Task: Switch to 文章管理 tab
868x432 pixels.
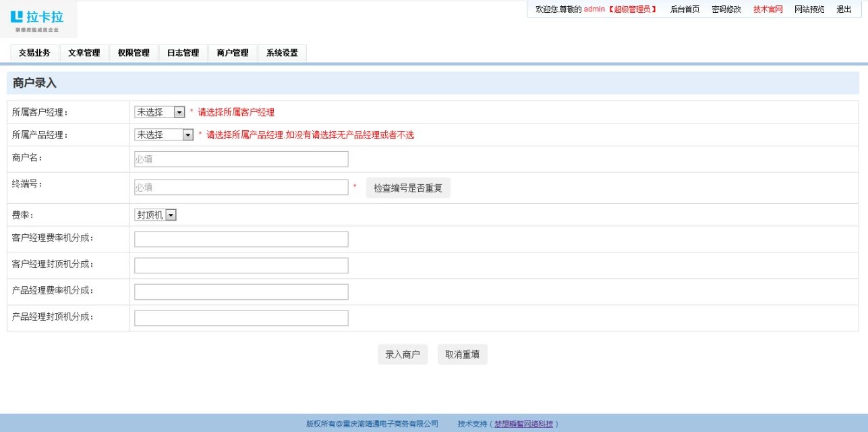Action: point(84,53)
